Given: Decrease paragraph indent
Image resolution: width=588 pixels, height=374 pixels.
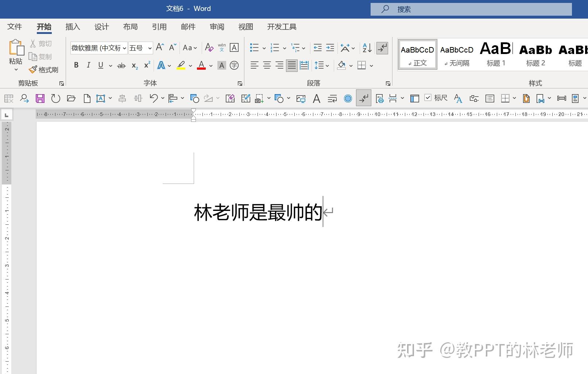Looking at the screenshot, I should tap(318, 47).
